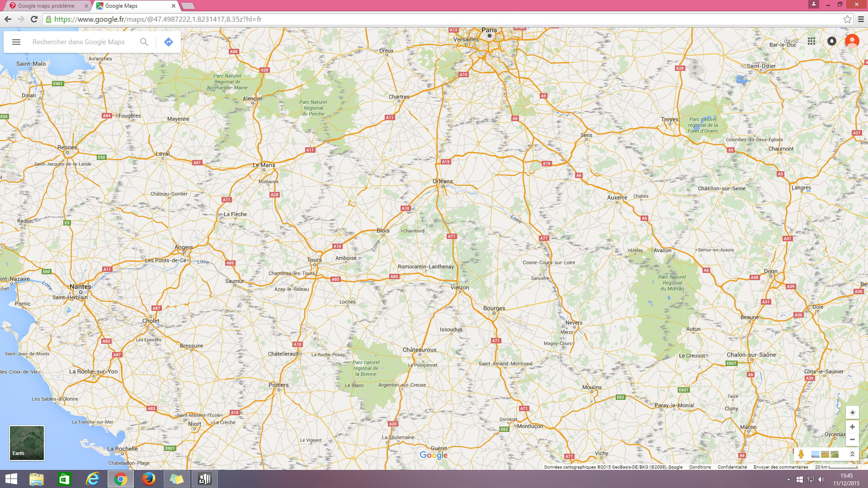This screenshot has width=868, height=488.
Task: Go forward in browser history
Action: coord(21,19)
